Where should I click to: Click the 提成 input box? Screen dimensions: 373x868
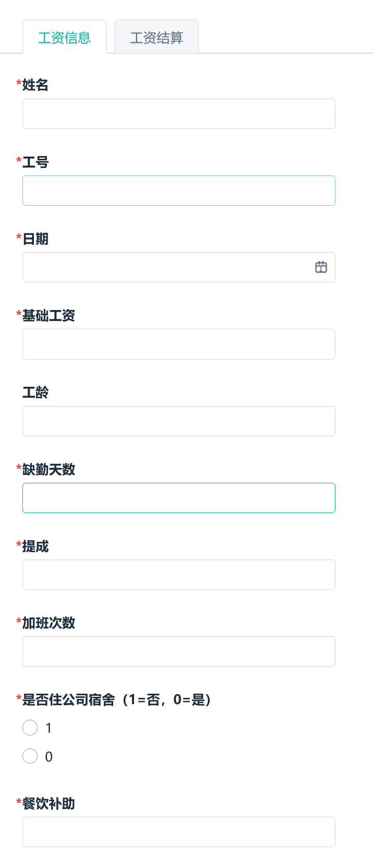coord(178,575)
